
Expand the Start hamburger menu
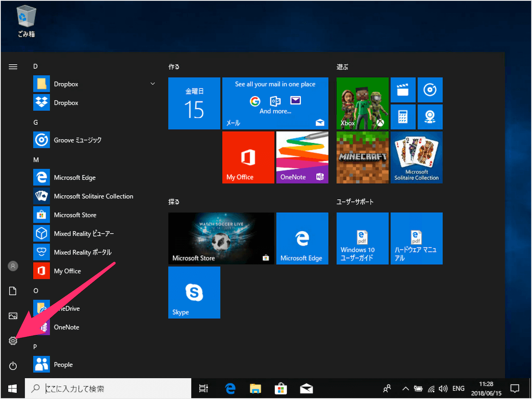(x=13, y=66)
